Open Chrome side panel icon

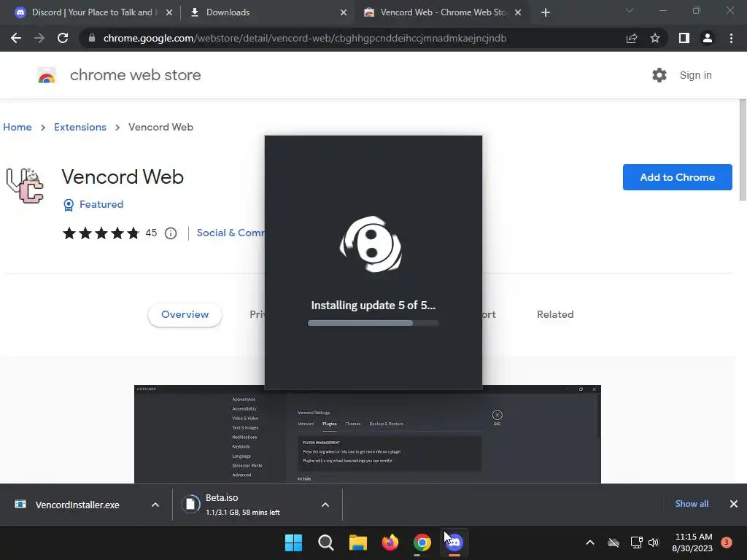[x=684, y=38]
